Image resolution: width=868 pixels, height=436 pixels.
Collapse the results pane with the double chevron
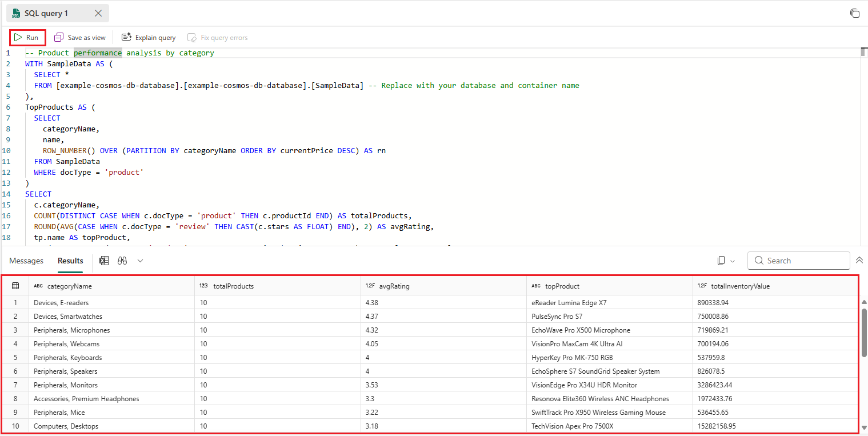pos(859,260)
